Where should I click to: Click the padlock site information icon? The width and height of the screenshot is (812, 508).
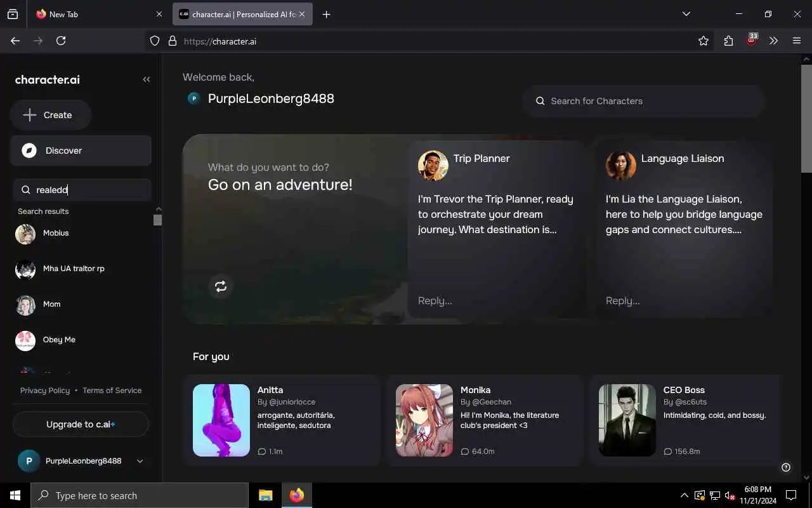click(172, 41)
